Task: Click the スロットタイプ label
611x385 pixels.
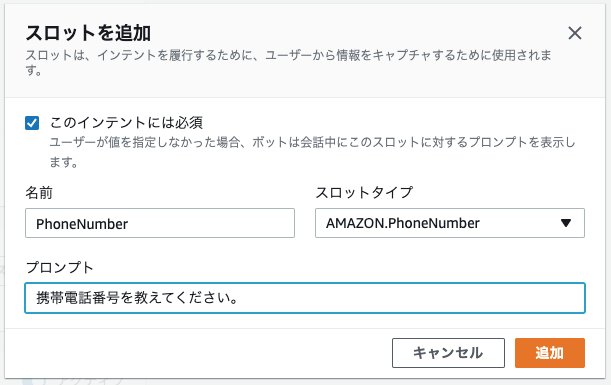Action: pos(364,192)
